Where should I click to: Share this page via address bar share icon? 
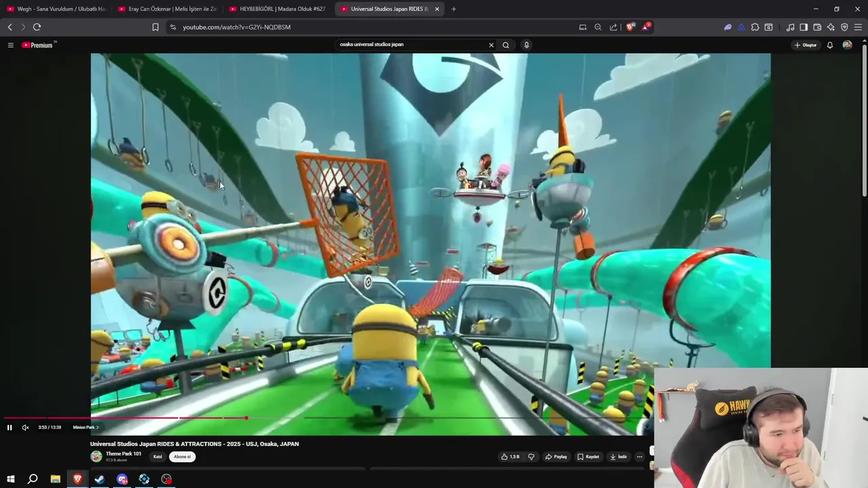(x=614, y=27)
